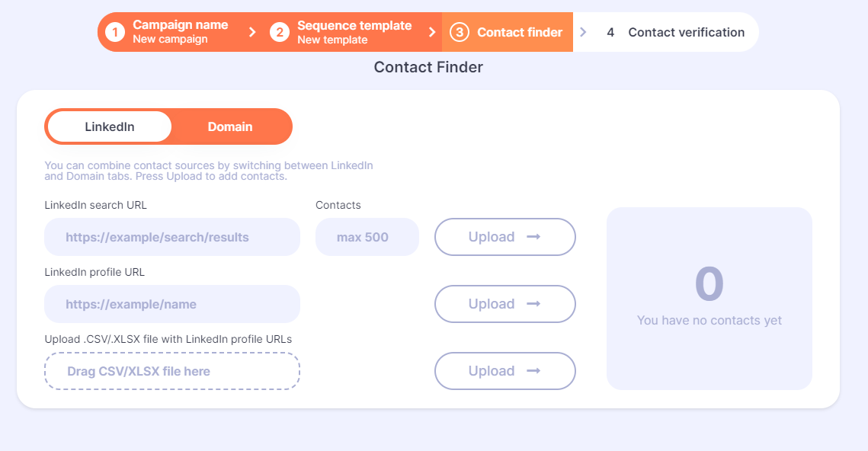Click the arrow icon on search URL Upload
The height and width of the screenshot is (451, 868).
[x=533, y=237]
